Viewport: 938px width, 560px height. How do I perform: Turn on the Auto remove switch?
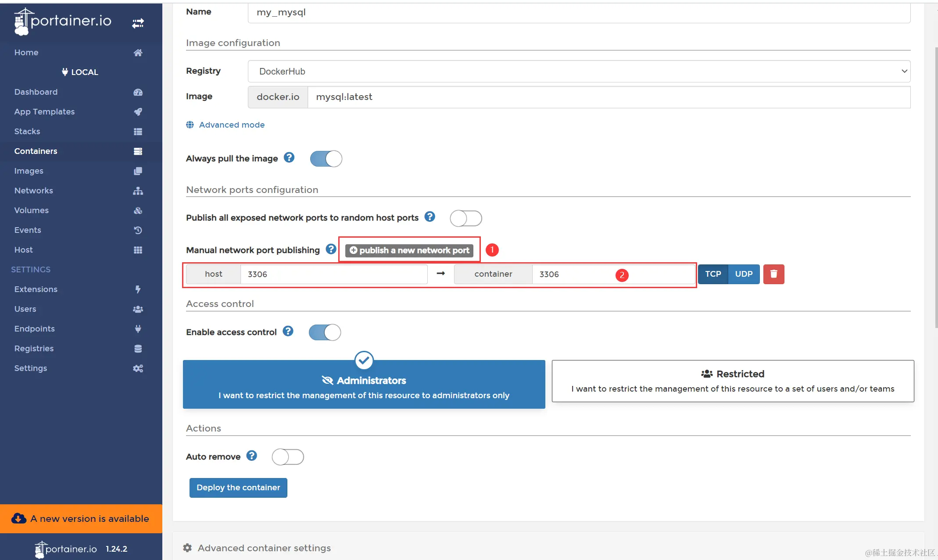(288, 457)
